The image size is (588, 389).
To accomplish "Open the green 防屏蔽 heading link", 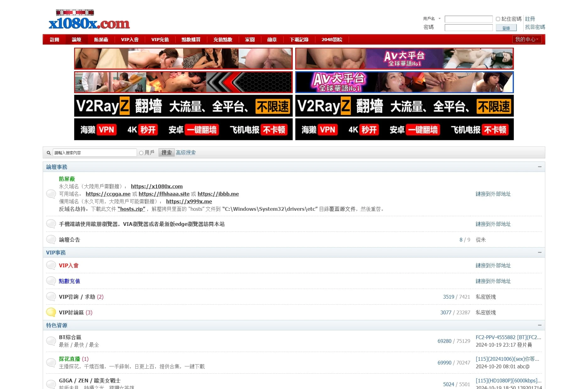I will [x=67, y=179].
